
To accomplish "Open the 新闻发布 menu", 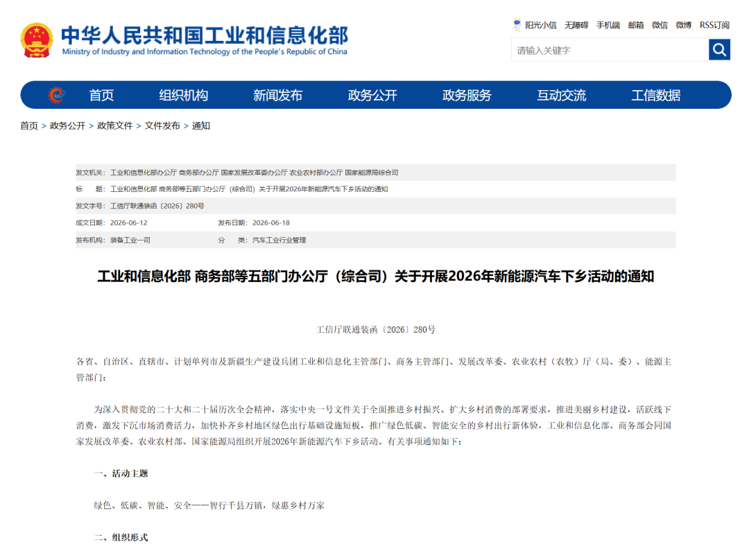I will 278,95.
